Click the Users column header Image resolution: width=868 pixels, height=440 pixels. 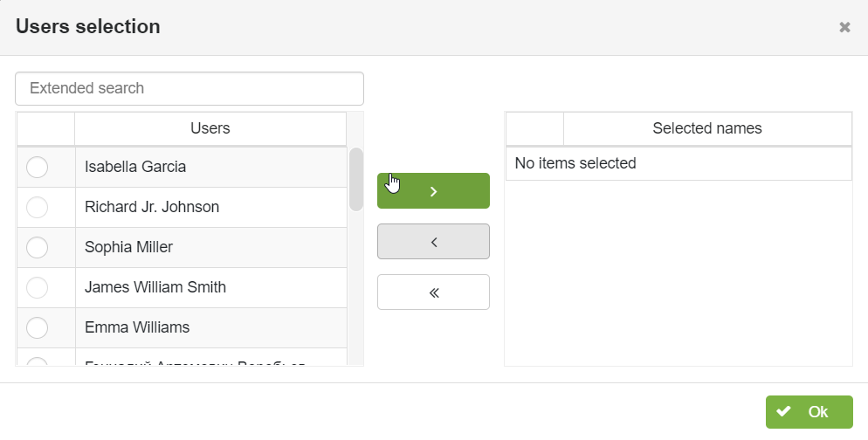tap(210, 128)
